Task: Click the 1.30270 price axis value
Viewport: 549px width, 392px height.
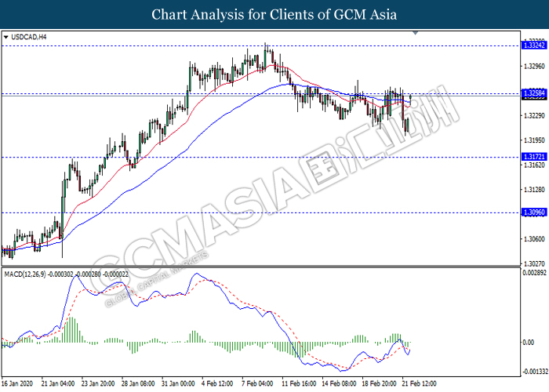Action: pos(534,263)
